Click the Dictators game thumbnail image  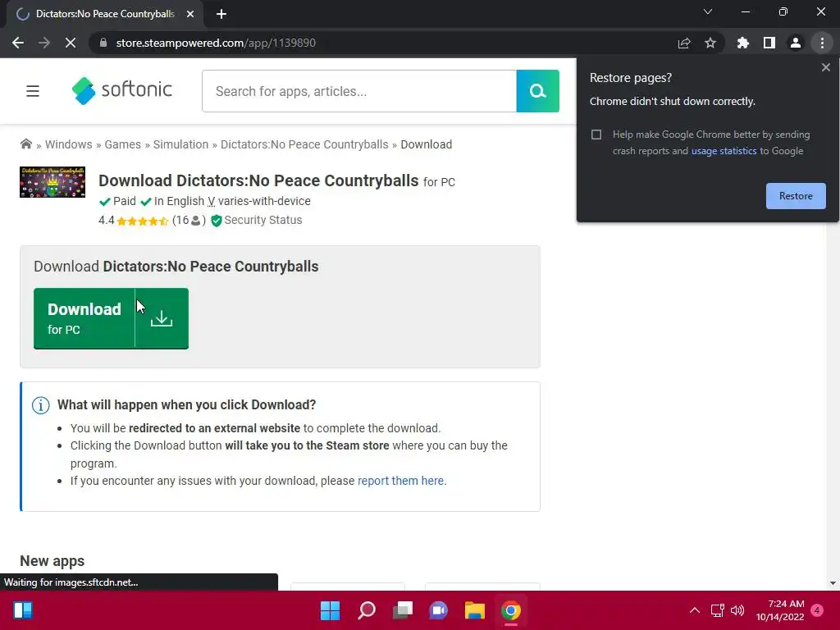pyautogui.click(x=52, y=182)
